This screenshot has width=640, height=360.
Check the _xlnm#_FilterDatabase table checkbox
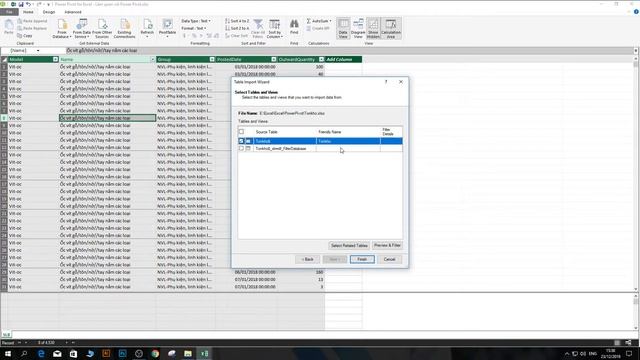(x=241, y=149)
